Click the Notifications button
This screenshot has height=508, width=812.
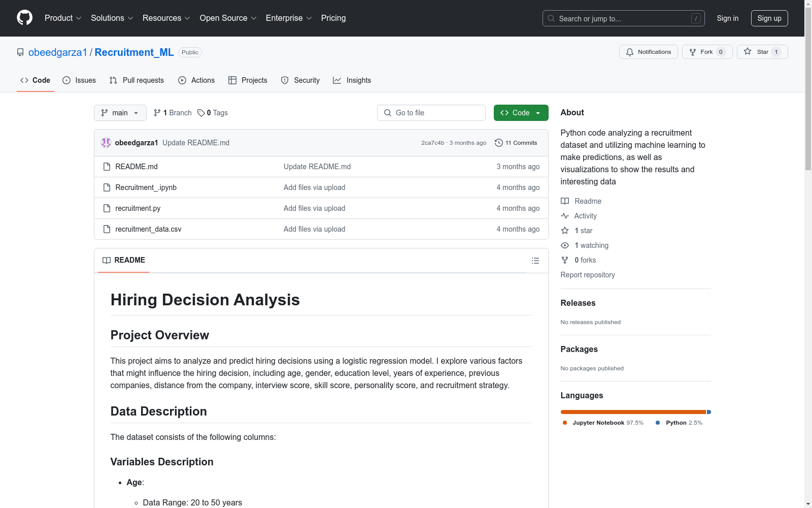[x=648, y=52]
